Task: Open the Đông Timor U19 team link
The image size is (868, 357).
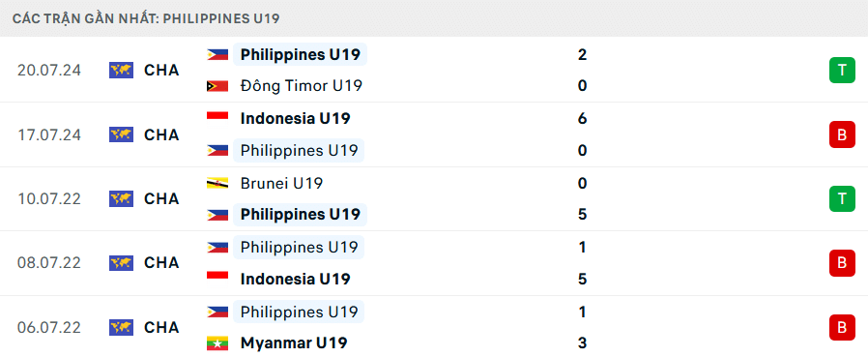Action: (x=302, y=86)
